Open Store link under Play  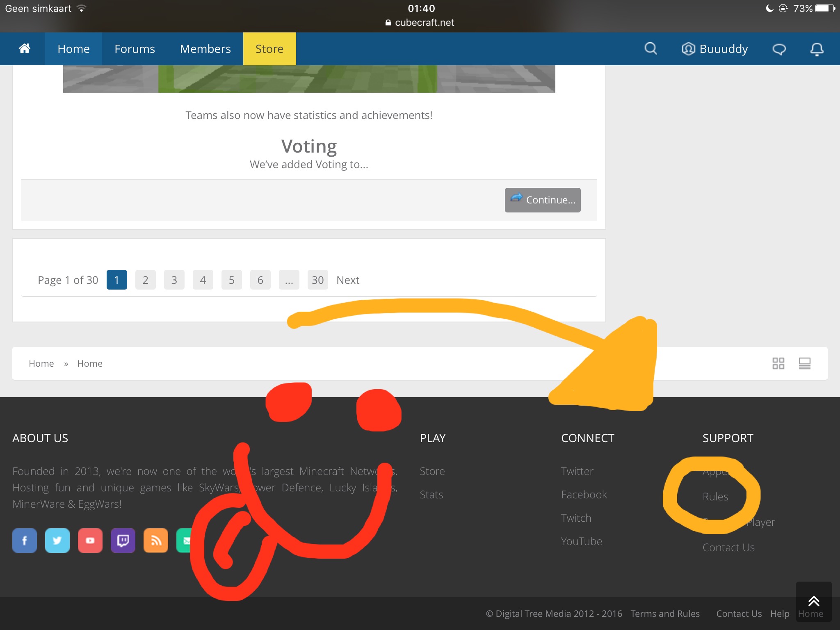pos(432,471)
